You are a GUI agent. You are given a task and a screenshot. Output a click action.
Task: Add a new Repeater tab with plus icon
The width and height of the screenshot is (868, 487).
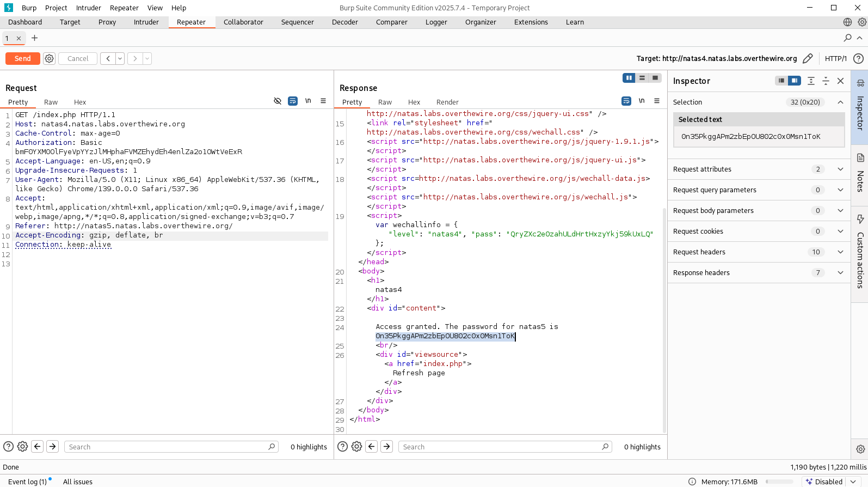(x=34, y=38)
